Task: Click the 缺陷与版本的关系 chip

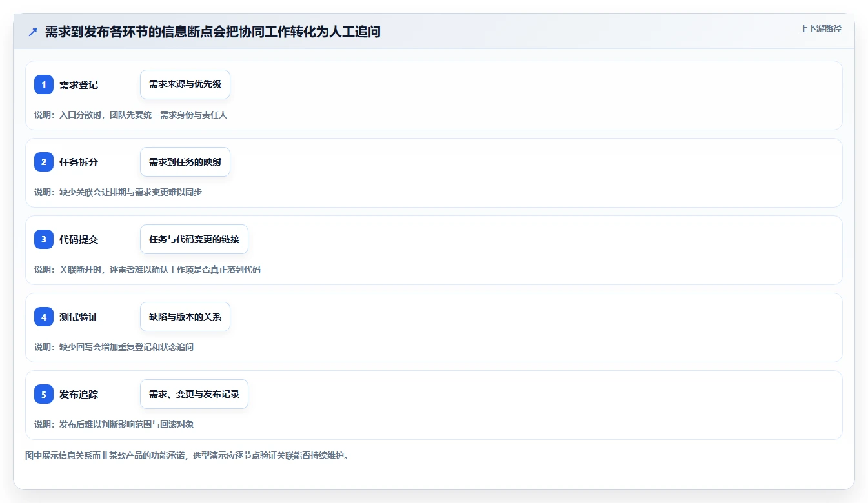Action: (185, 317)
